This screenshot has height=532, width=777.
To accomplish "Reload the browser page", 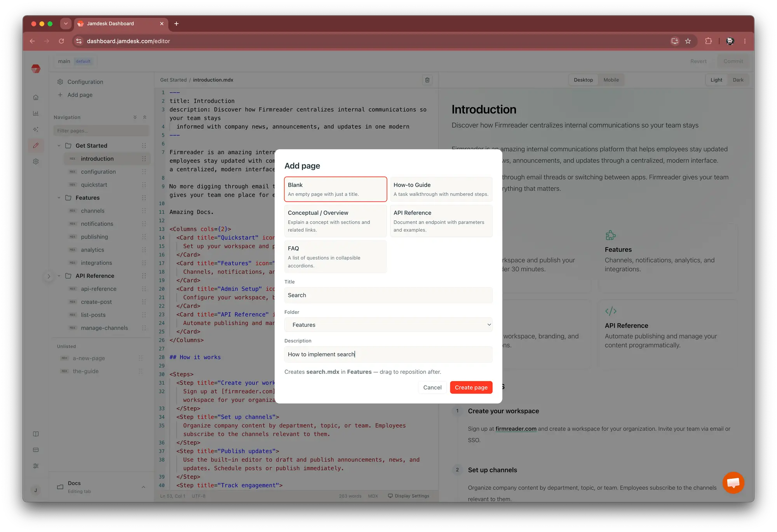I will 61,41.
